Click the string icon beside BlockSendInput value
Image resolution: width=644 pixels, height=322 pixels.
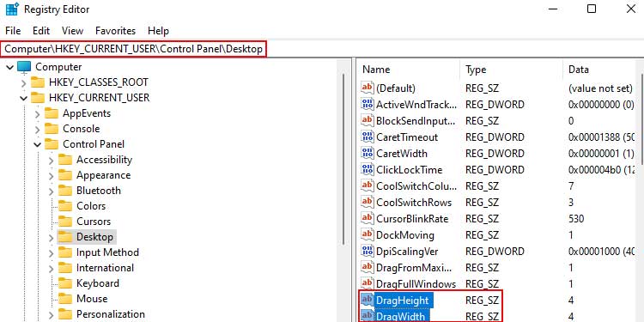tap(368, 120)
